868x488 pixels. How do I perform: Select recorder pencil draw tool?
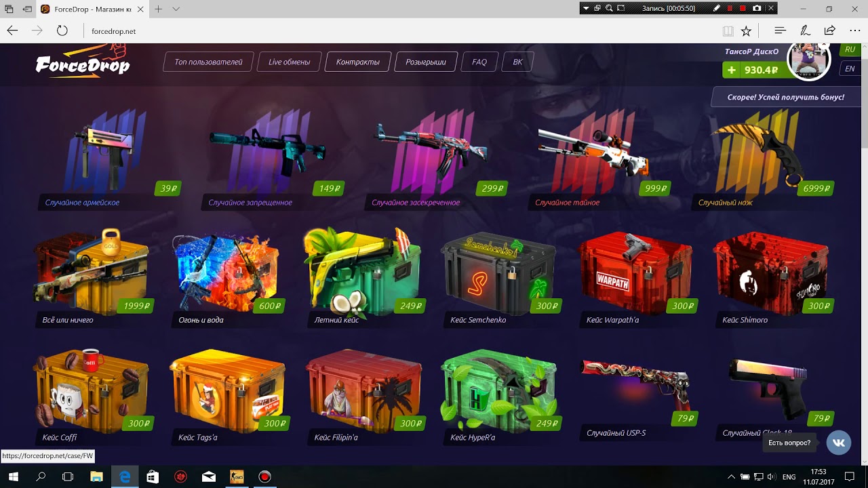717,8
